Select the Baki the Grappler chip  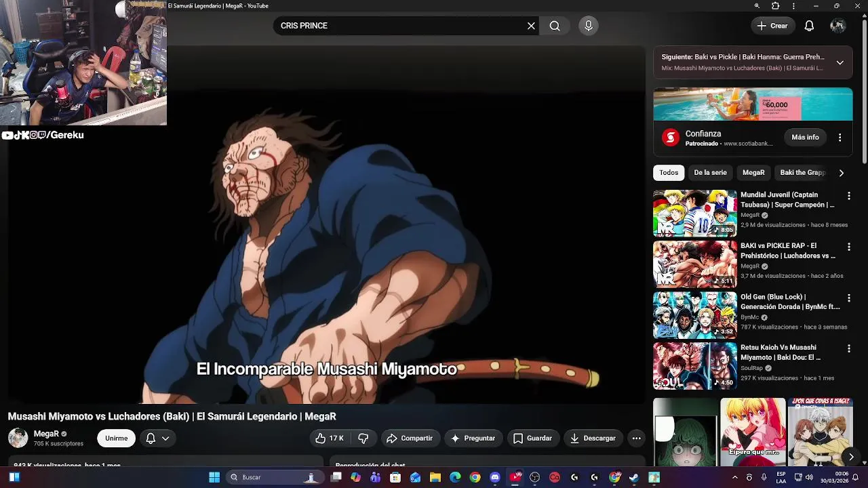[x=802, y=173]
